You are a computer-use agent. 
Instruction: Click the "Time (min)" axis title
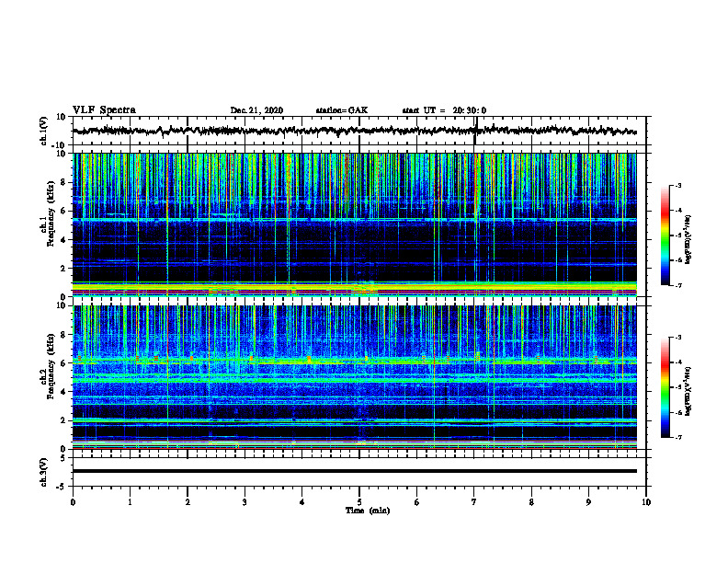368,511
